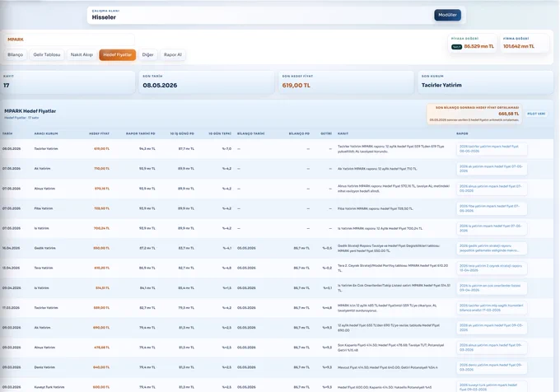Viewport: 560px width, 392px height.
Task: Open the Diğer tab
Action: (148, 54)
